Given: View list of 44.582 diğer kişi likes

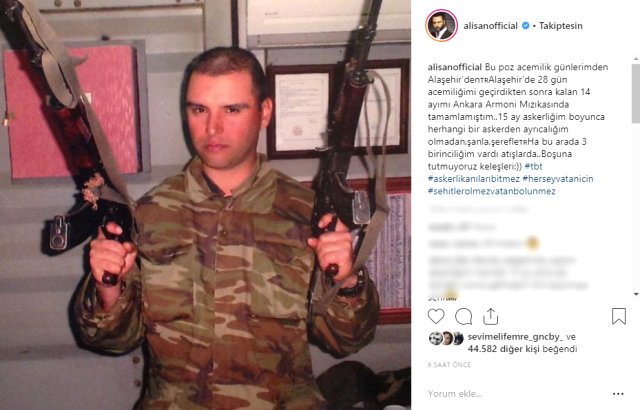Looking at the screenshot, I should pyautogui.click(x=522, y=349).
